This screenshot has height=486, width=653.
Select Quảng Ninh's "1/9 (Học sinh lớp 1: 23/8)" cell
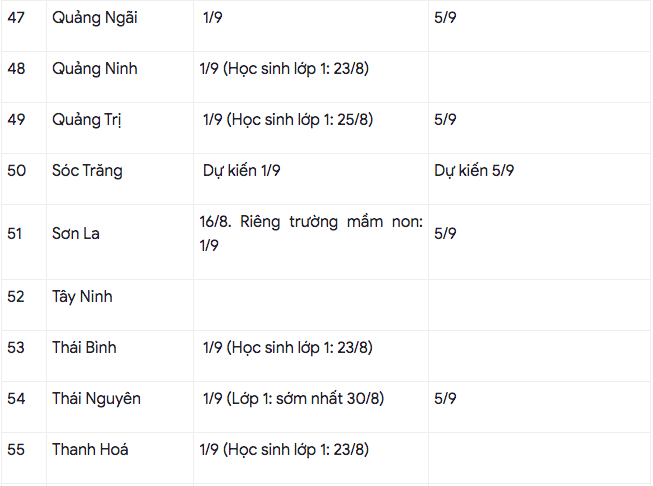pos(286,69)
